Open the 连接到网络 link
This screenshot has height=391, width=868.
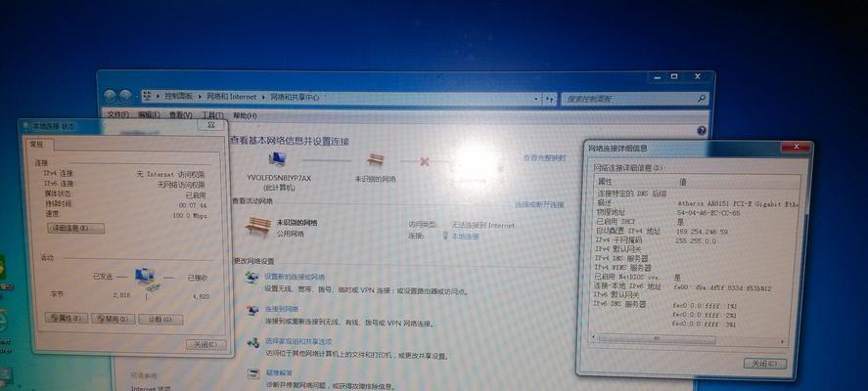pyautogui.click(x=281, y=309)
